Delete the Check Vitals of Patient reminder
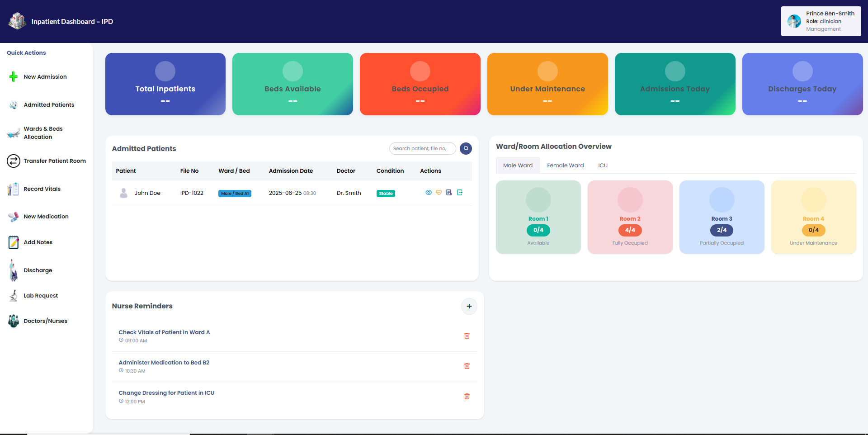Screen dimensions: 868x435 tap(467, 336)
